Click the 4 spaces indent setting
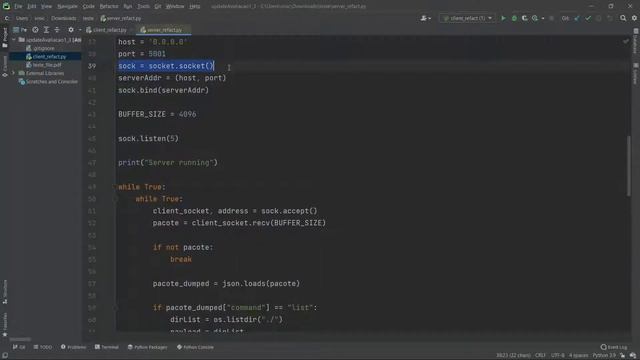This screenshot has height=360, width=640. (x=579, y=356)
